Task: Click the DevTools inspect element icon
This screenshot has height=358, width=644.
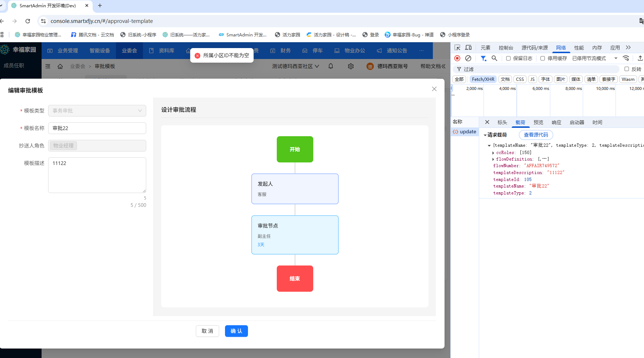Action: pos(457,47)
